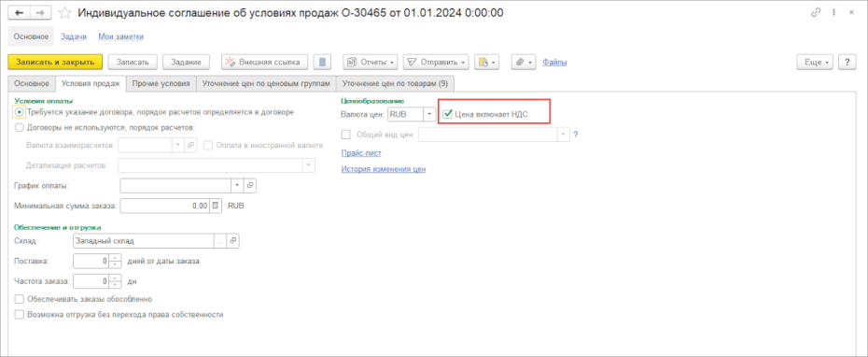Open the selected payment schedule item
This screenshot has height=357, width=868.
coord(249,185)
